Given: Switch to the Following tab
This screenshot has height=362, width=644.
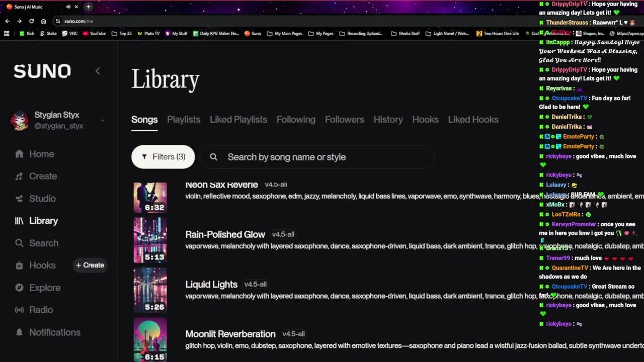Looking at the screenshot, I should click(296, 120).
